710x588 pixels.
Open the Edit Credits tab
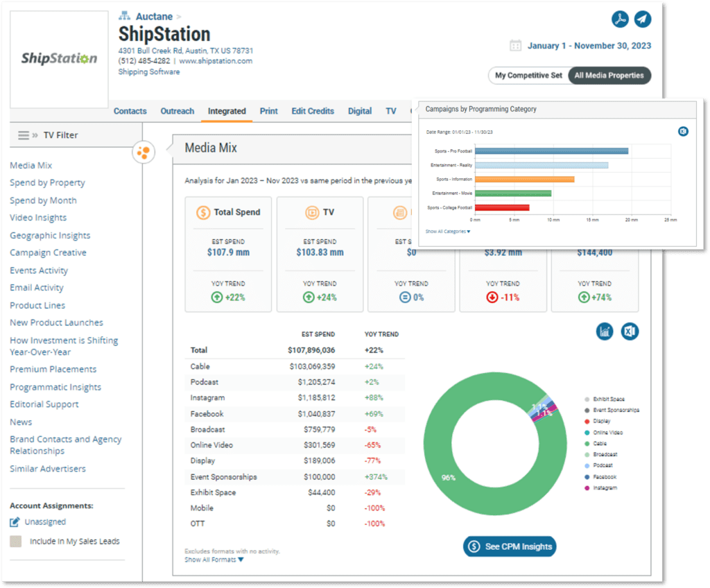[x=313, y=111]
